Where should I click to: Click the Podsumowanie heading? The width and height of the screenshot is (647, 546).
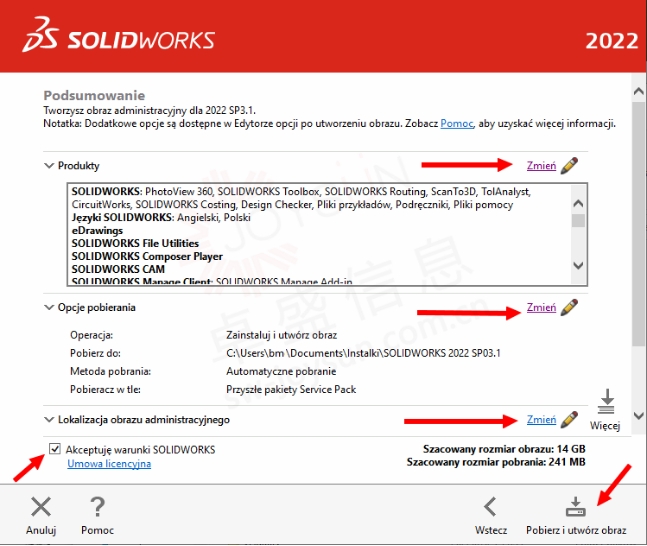point(94,96)
